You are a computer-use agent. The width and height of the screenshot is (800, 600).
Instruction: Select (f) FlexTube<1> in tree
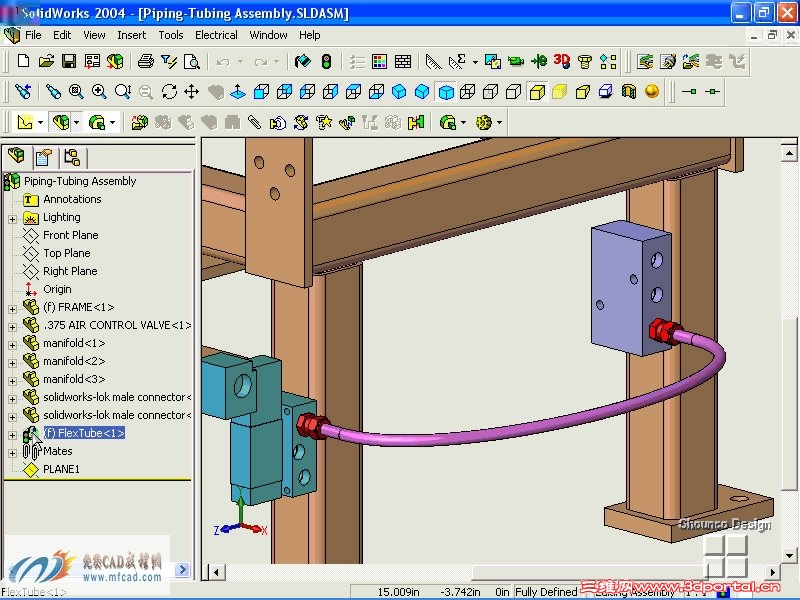(84, 433)
